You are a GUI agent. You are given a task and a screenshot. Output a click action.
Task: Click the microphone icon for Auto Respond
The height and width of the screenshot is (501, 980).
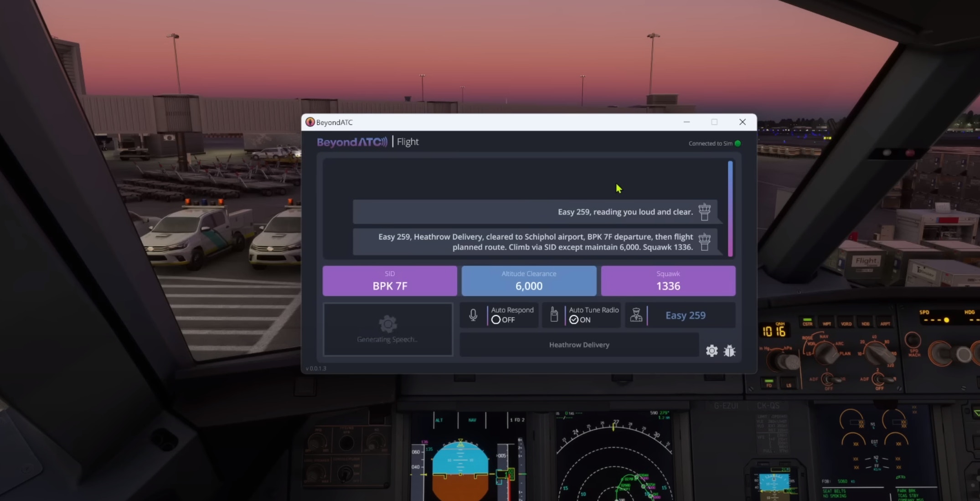[473, 314]
